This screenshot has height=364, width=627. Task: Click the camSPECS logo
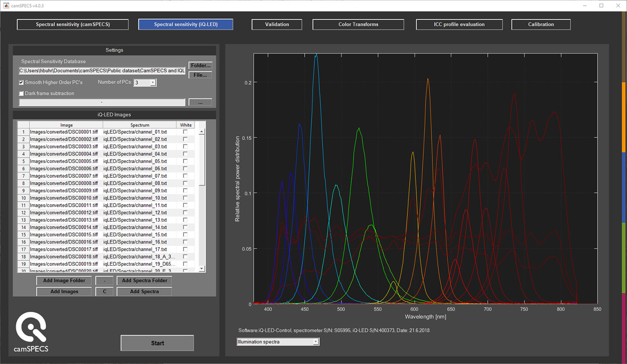(31, 332)
